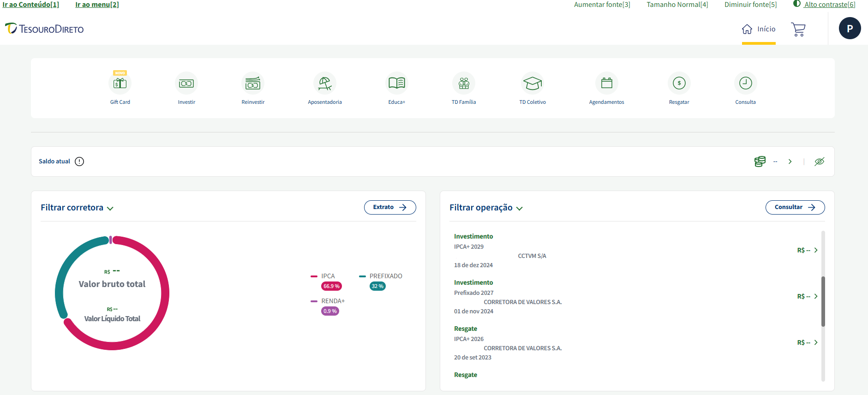
Task: Open IPCA+ 2029 investment chevron
Action: click(816, 250)
